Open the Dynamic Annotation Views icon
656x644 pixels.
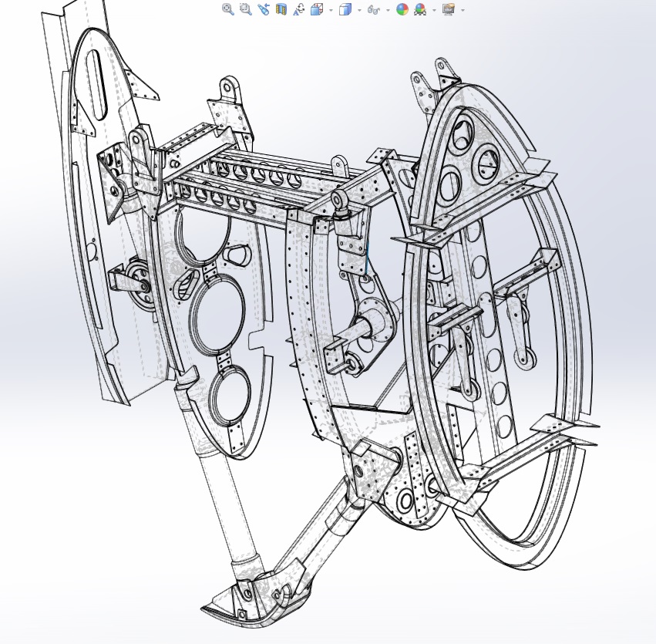[299, 9]
